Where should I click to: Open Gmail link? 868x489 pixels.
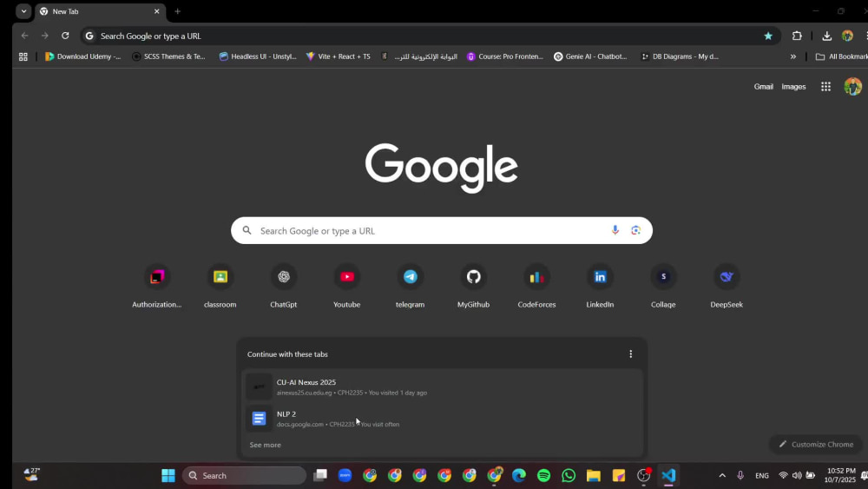[x=763, y=86]
